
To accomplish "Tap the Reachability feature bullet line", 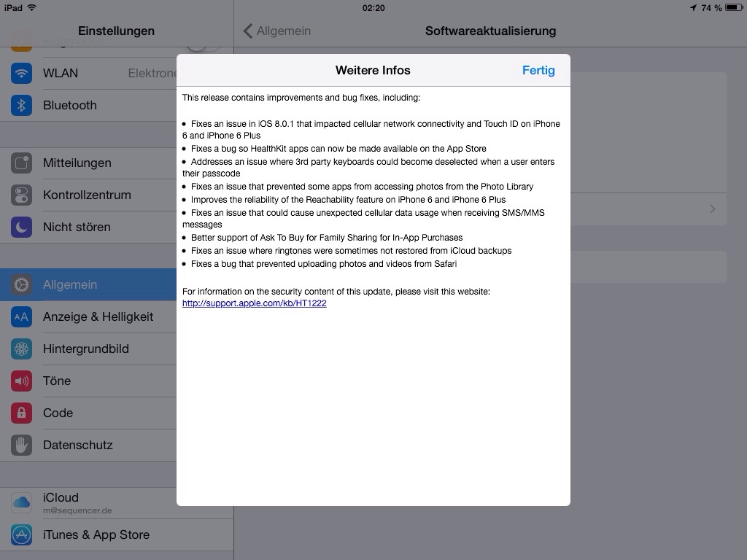I will [x=344, y=200].
